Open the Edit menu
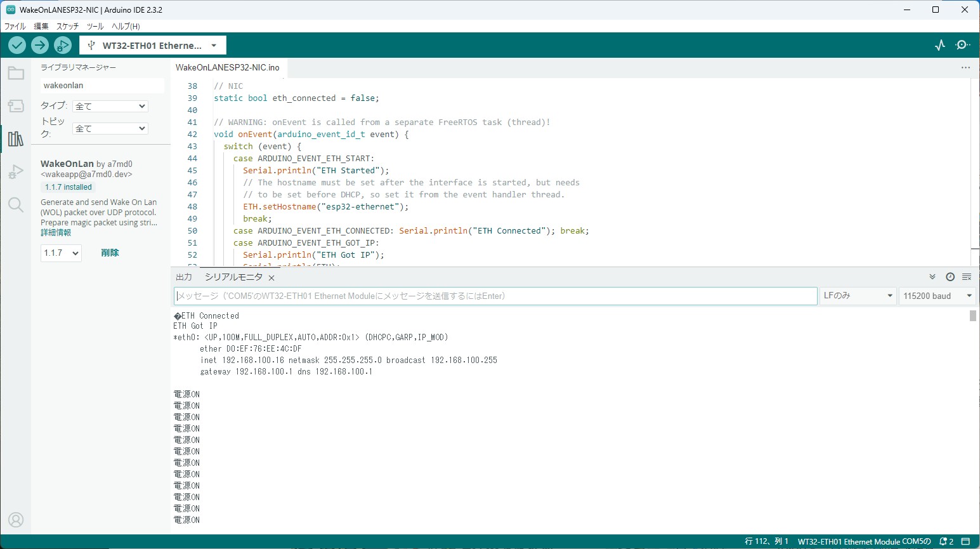The height and width of the screenshot is (549, 980). click(41, 26)
